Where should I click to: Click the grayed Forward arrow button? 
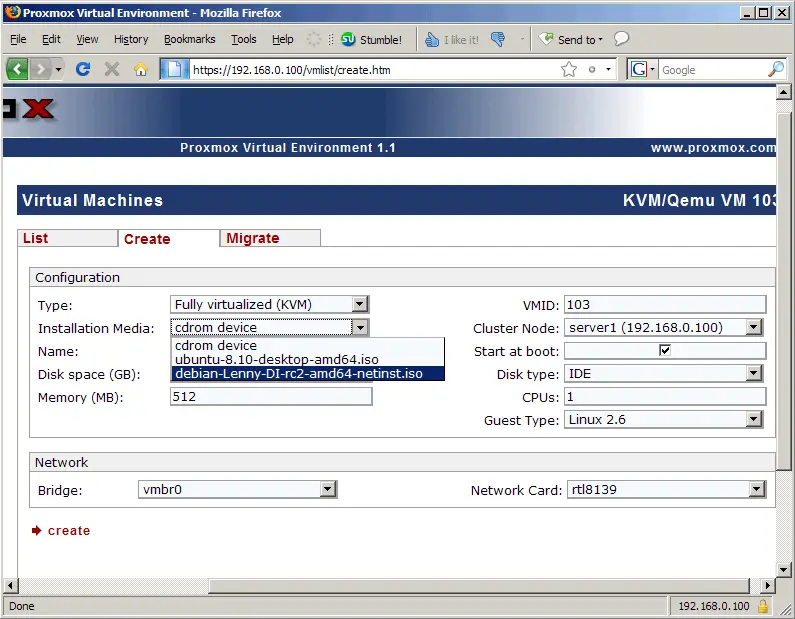click(x=40, y=69)
